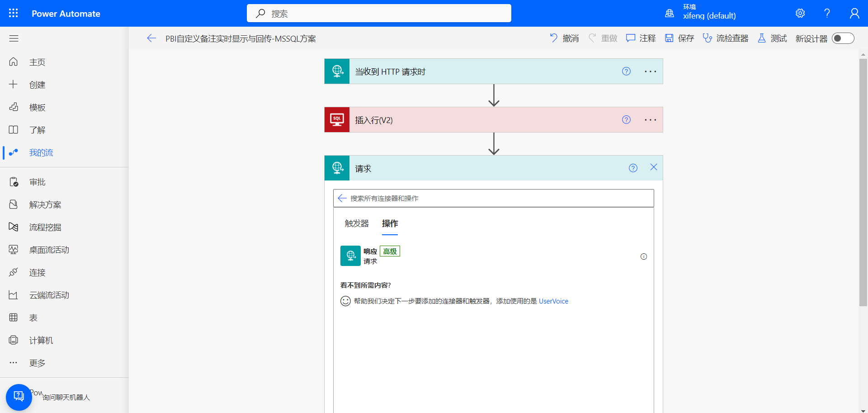The width and height of the screenshot is (868, 413).
Task: Collapse the left navigation hamburger menu
Action: pyautogui.click(x=14, y=38)
